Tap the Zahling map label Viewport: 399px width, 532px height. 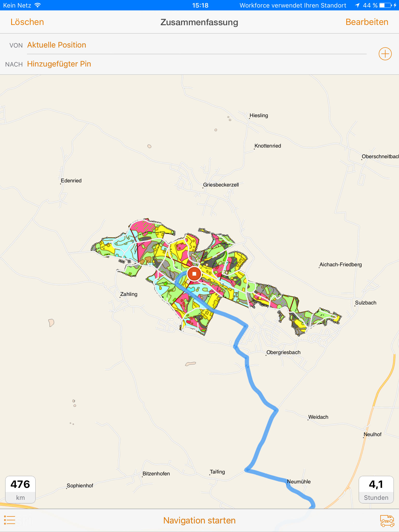point(129,294)
